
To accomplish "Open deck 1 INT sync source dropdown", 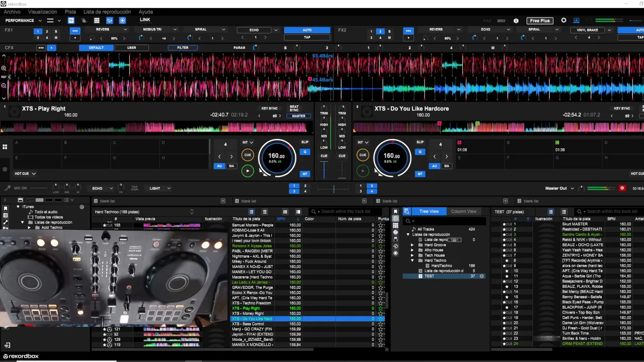I will [x=248, y=142].
